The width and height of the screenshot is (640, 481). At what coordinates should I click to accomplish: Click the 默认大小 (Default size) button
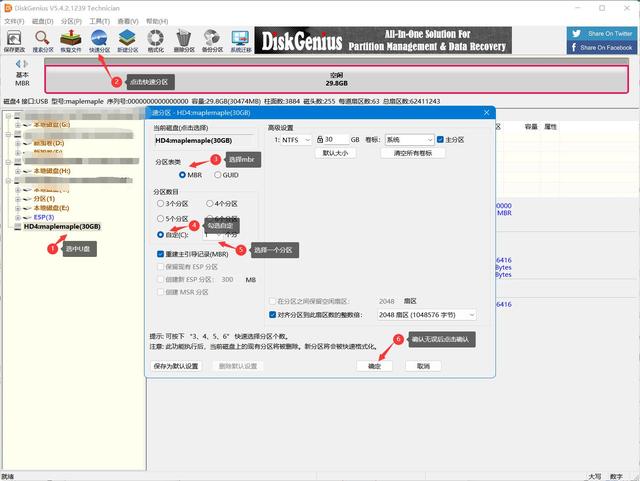336,153
